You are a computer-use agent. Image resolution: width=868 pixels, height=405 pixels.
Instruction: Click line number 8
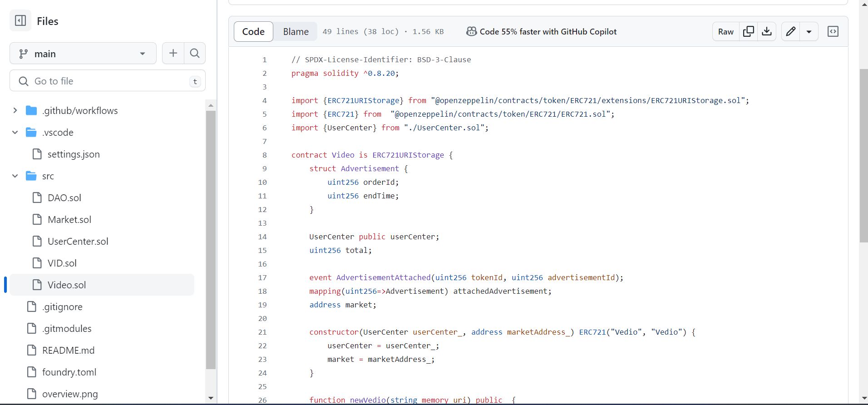264,155
